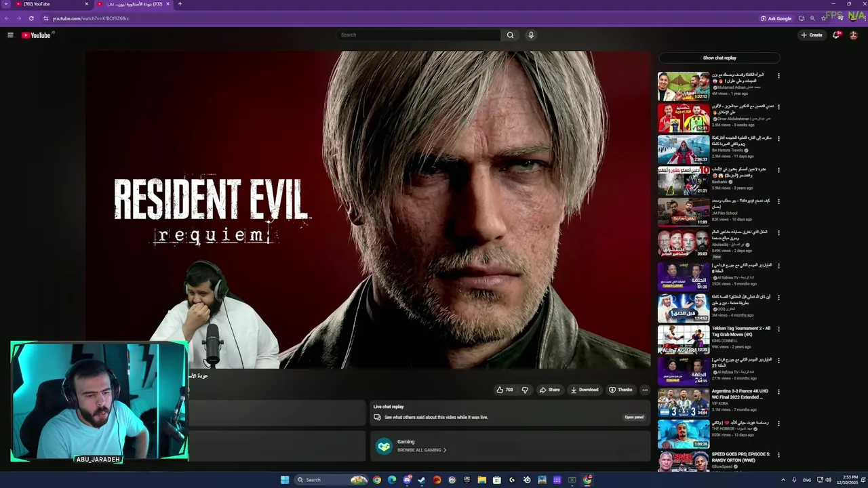
Task: Open Argentina 3-3 France WC Final thumbnail
Action: tap(684, 403)
